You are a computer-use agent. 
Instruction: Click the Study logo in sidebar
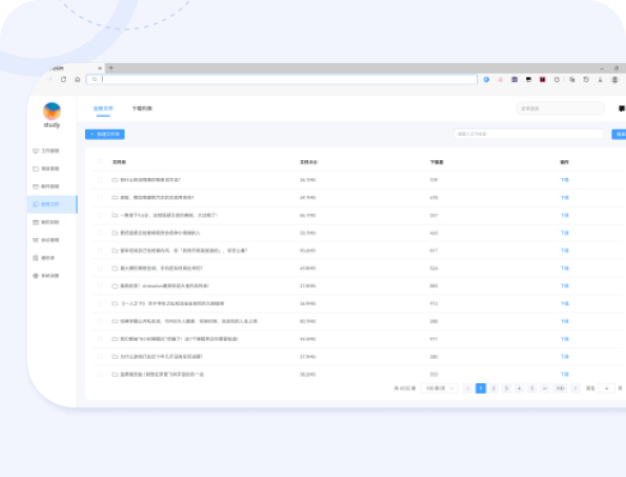click(52, 112)
